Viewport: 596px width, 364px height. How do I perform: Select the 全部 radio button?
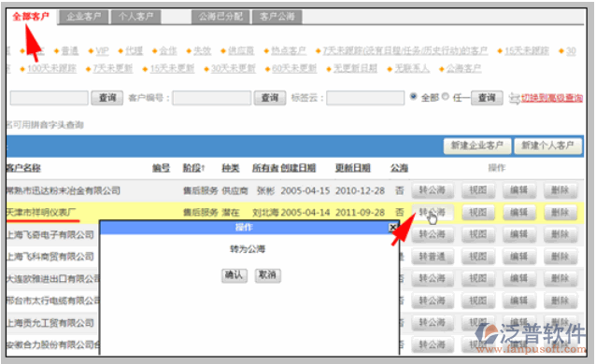[x=414, y=96]
